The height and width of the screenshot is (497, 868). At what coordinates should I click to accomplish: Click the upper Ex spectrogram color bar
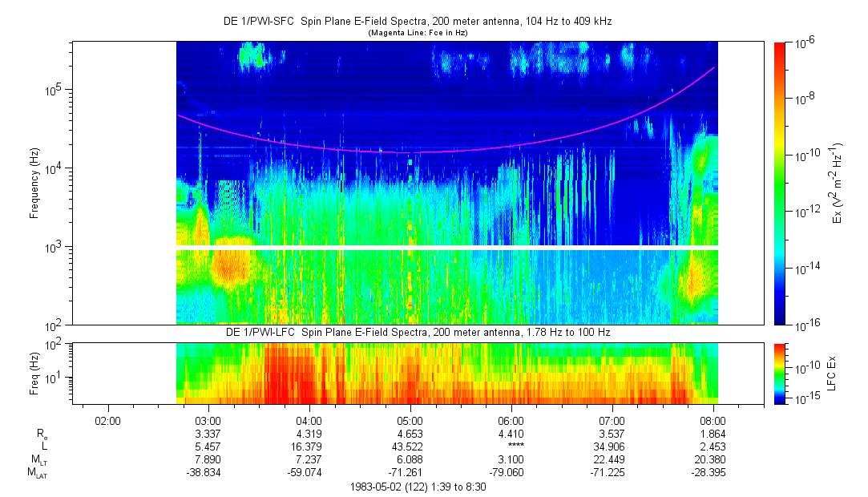[x=780, y=183]
